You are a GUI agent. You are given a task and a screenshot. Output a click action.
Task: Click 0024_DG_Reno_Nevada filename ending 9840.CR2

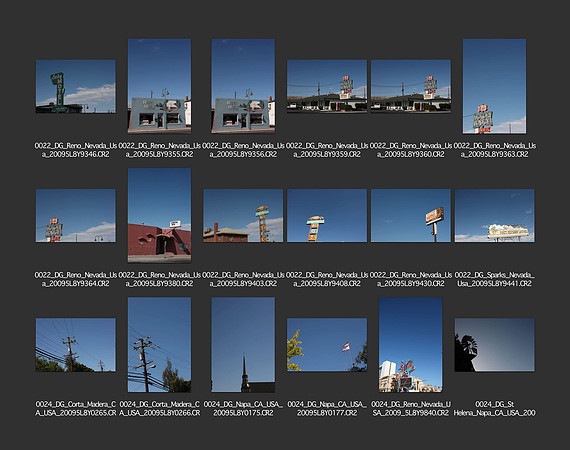(411, 409)
